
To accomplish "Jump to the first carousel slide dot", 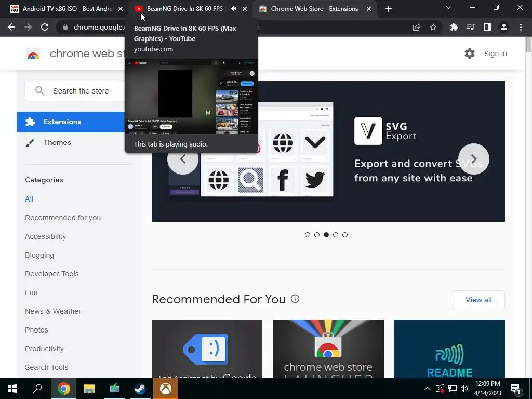I will coord(308,235).
